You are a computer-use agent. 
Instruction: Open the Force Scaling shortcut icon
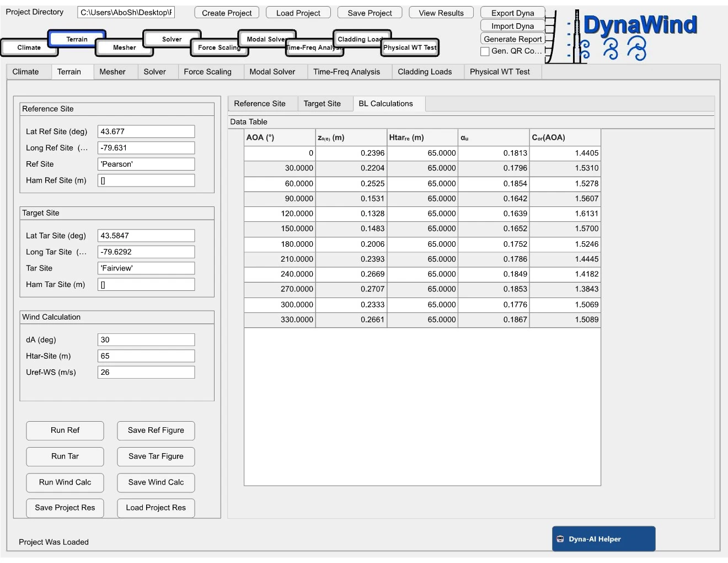(220, 48)
